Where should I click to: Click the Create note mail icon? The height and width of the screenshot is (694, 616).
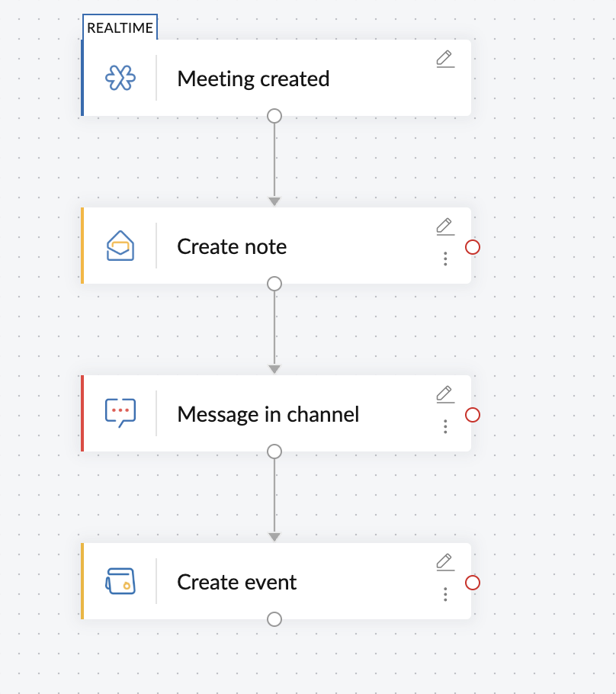click(120, 246)
